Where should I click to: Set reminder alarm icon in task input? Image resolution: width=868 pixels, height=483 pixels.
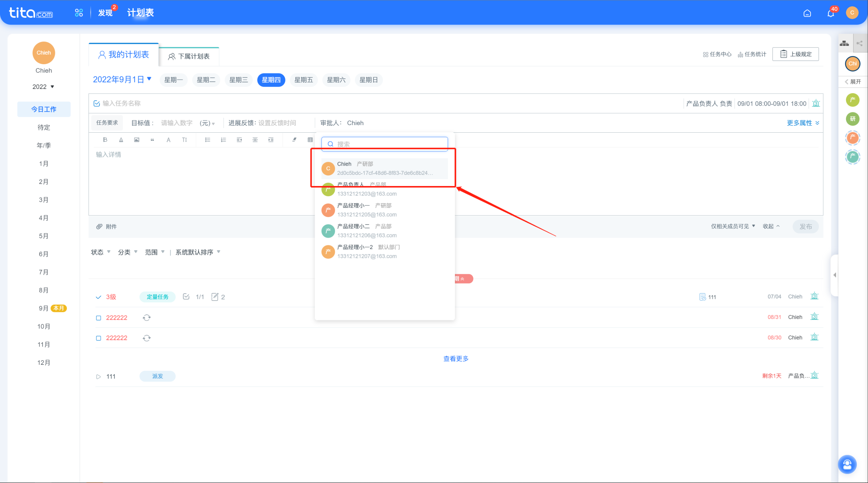[x=816, y=103]
